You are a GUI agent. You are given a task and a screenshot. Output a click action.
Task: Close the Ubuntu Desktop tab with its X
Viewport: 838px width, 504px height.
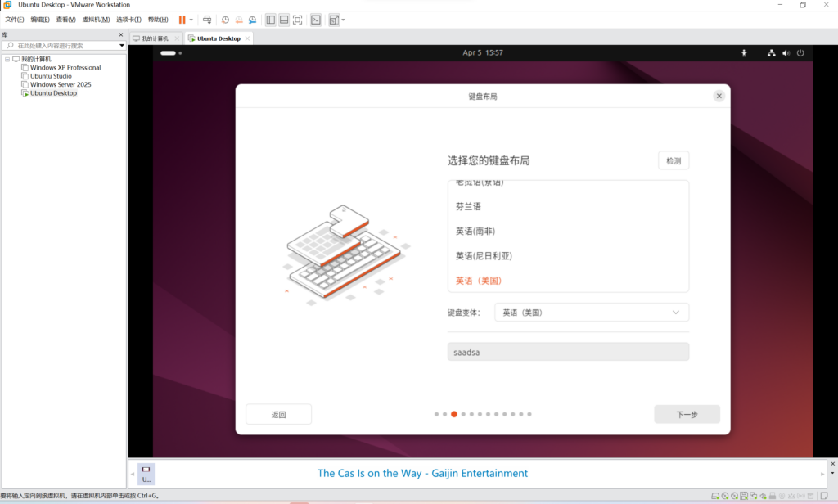[x=247, y=38]
